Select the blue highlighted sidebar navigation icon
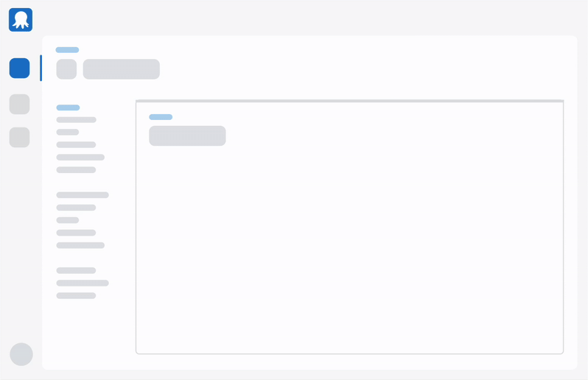 coord(20,68)
